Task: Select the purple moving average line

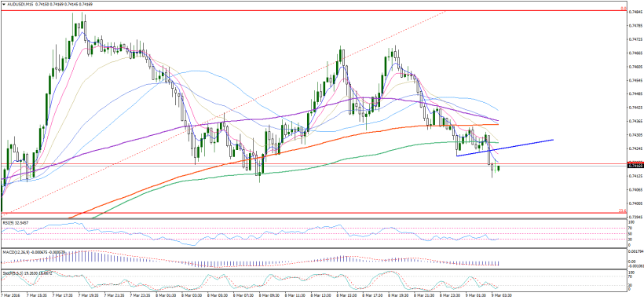Action: [x=247, y=120]
